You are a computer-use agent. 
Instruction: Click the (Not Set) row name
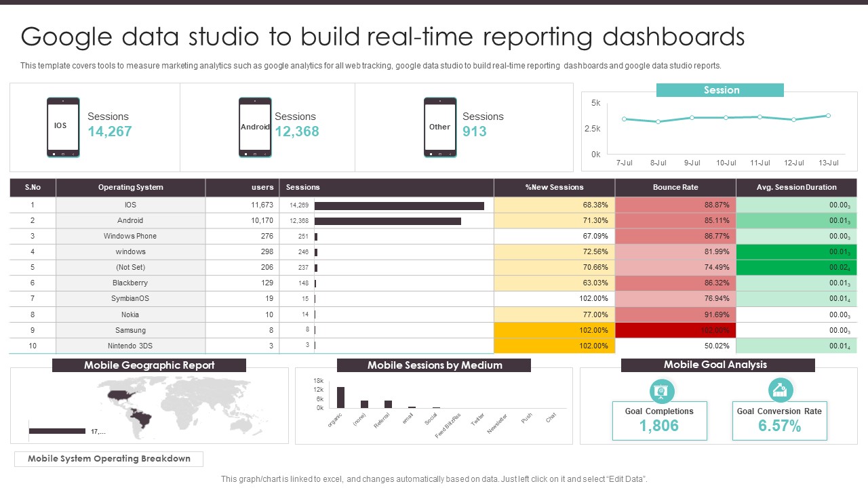point(130,267)
